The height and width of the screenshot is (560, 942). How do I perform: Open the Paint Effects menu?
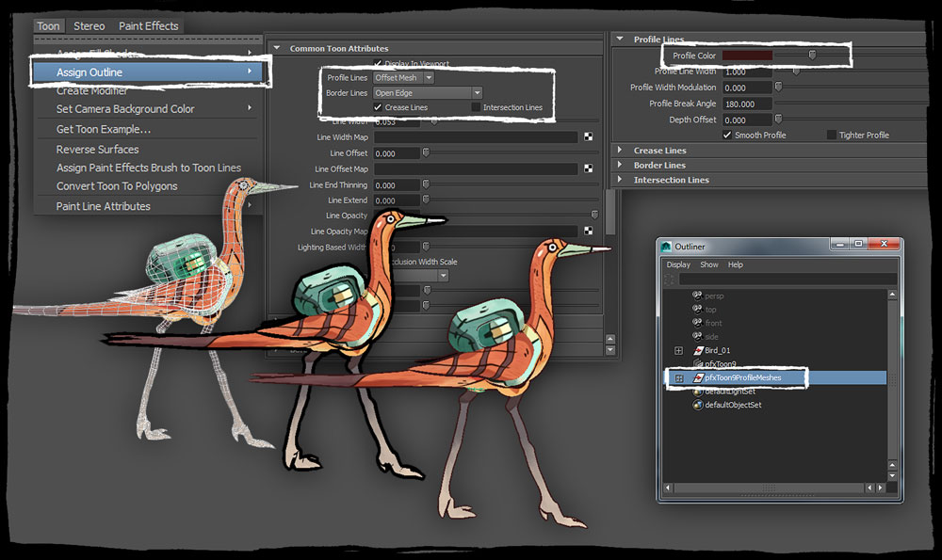[x=149, y=25]
